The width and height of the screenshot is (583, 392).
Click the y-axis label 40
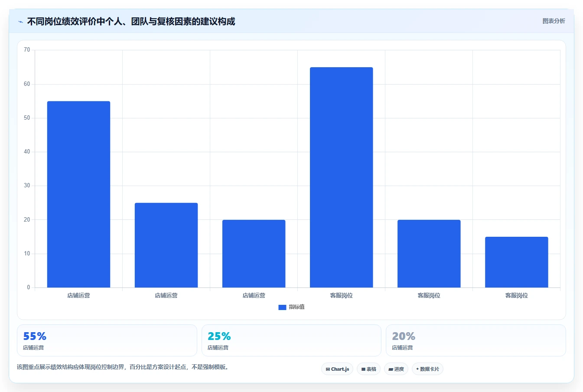tap(27, 152)
